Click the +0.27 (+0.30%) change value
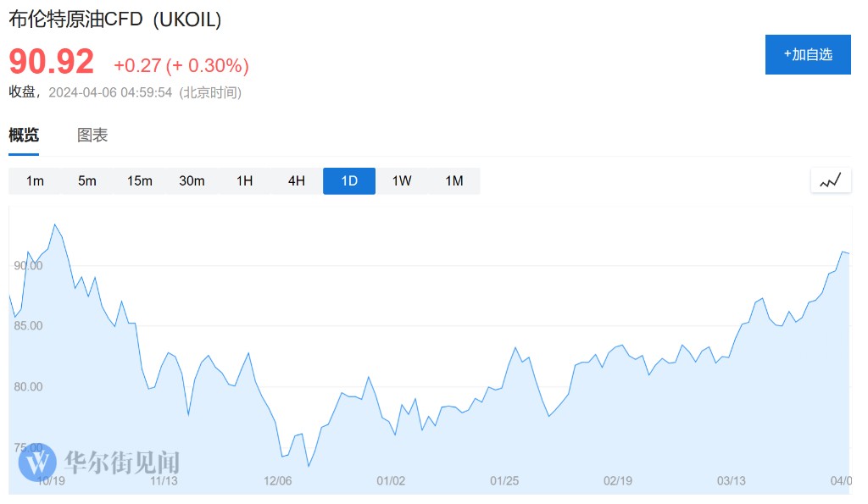The height and width of the screenshot is (504, 868). pos(181,65)
